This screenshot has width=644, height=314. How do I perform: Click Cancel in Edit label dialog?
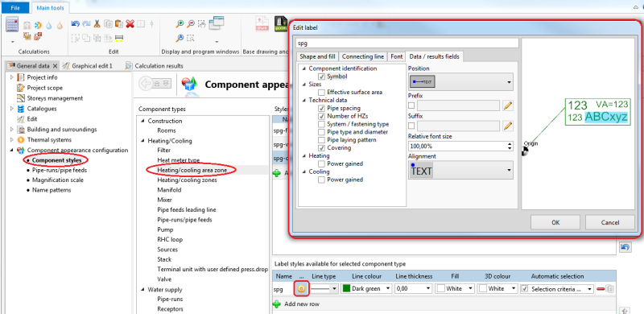click(610, 222)
